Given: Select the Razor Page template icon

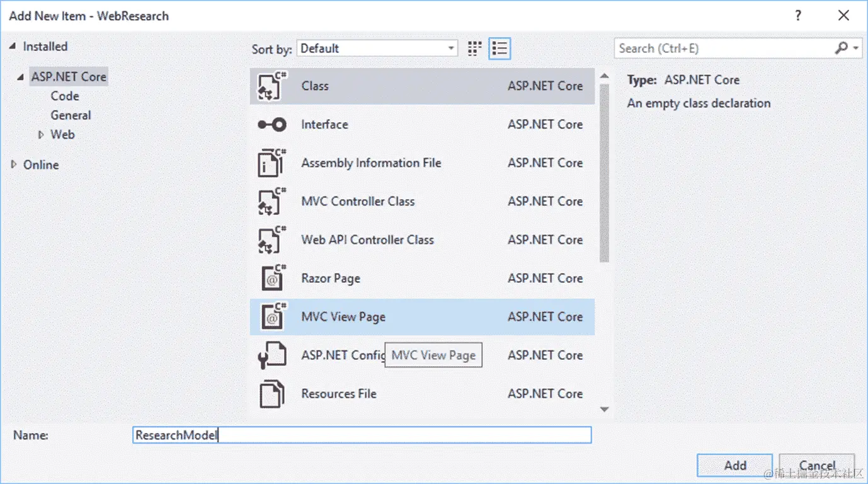Looking at the screenshot, I should (x=274, y=278).
